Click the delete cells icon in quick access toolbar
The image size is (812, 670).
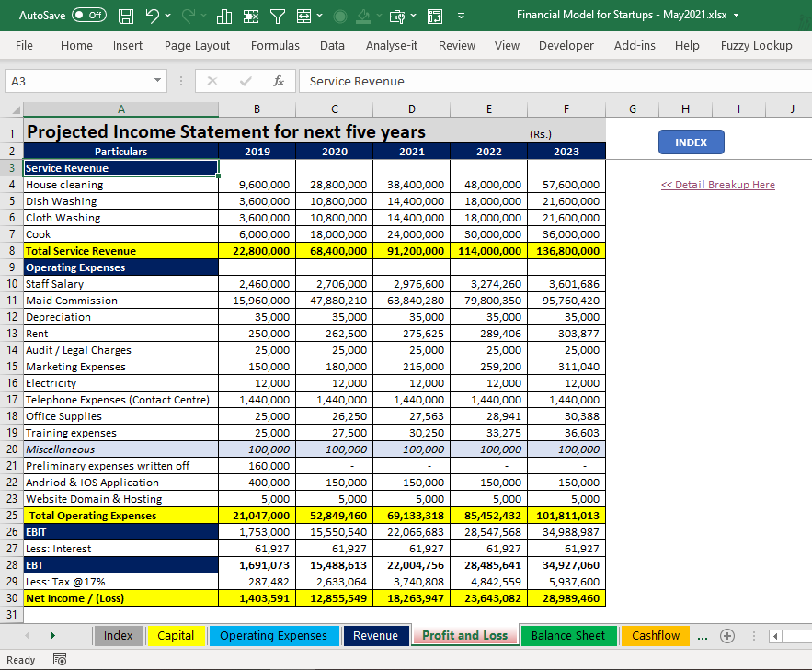(251, 17)
